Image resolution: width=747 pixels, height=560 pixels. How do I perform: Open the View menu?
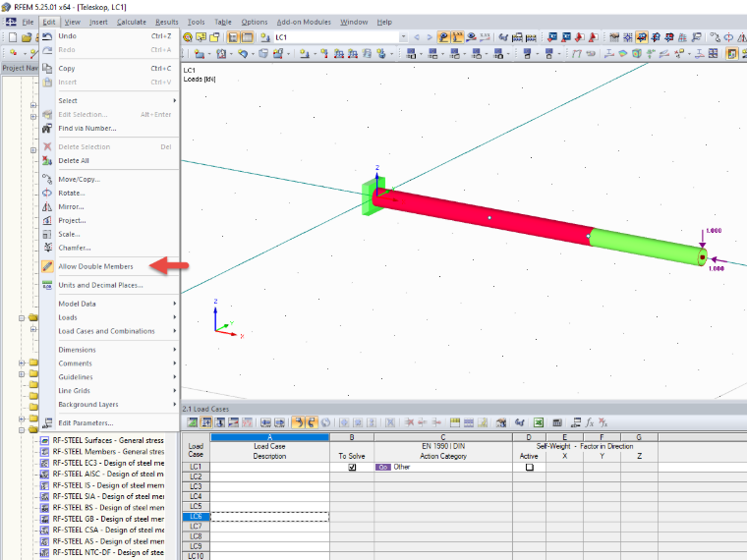(73, 22)
